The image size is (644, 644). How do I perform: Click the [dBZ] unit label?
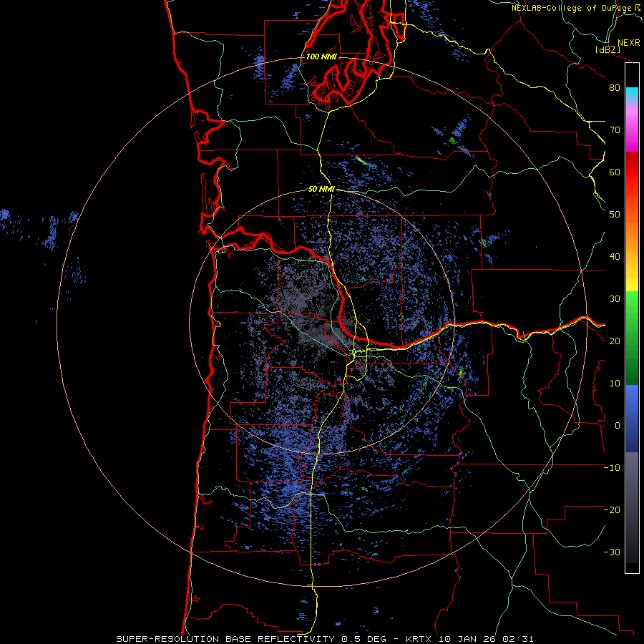(608, 50)
